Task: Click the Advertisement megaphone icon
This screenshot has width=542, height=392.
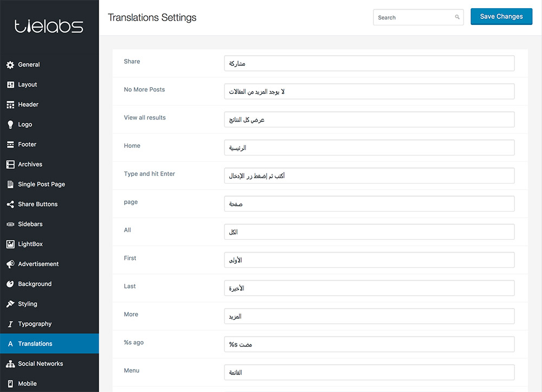Action: (x=10, y=264)
